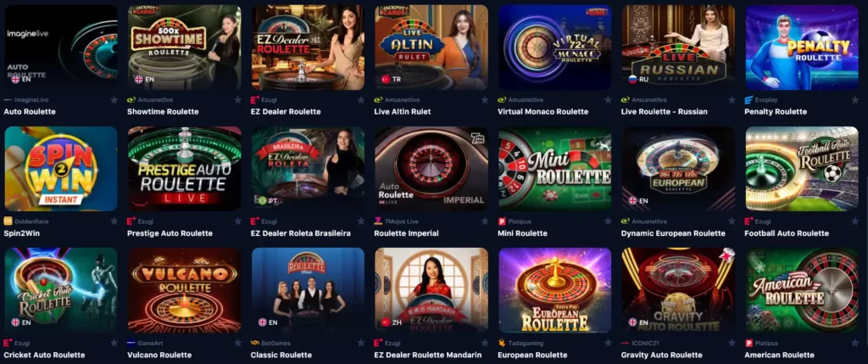Click the Amusnetlive provider icon above Virtual Monaco Roulette
The height and width of the screenshot is (364, 868).
point(502,100)
